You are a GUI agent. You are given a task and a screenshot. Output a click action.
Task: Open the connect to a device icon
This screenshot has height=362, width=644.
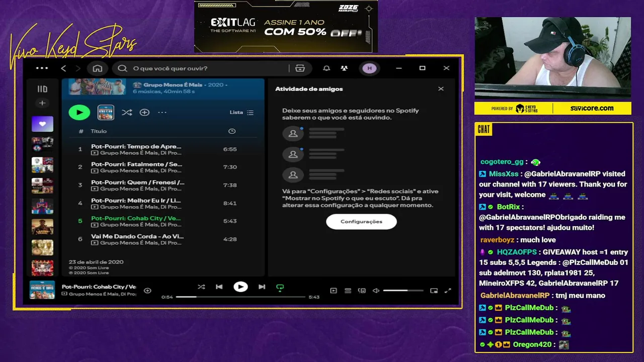[362, 291]
